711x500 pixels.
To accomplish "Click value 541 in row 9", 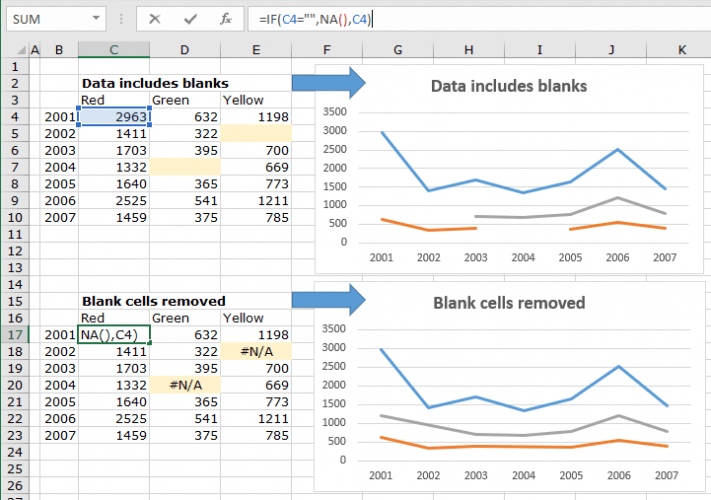I will tap(185, 200).
